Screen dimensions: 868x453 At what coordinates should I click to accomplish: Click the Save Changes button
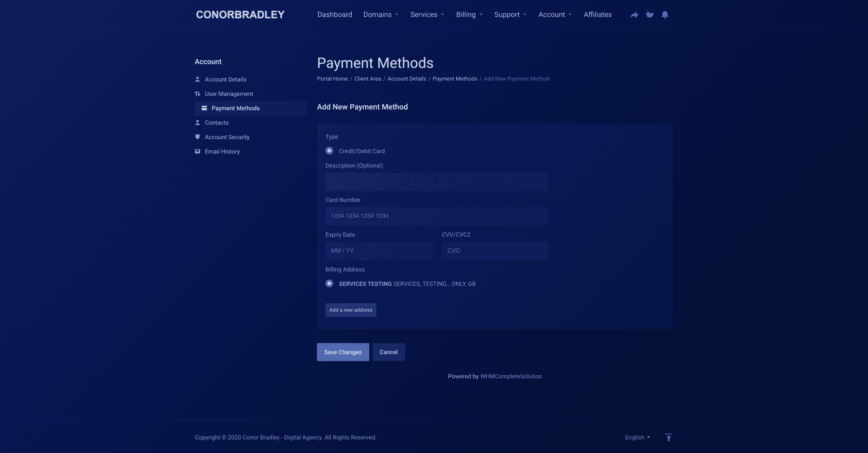click(x=343, y=352)
